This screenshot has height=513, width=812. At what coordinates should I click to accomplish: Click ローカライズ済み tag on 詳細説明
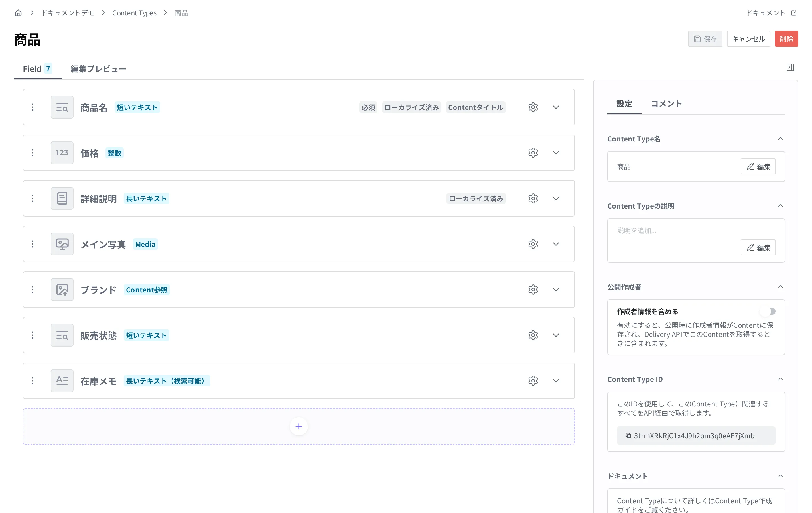coord(476,198)
